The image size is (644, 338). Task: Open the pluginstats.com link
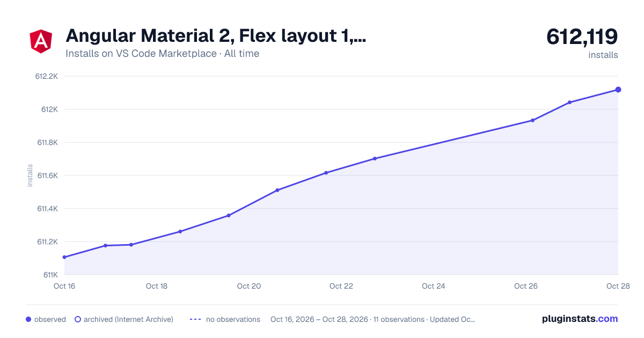pyautogui.click(x=580, y=319)
